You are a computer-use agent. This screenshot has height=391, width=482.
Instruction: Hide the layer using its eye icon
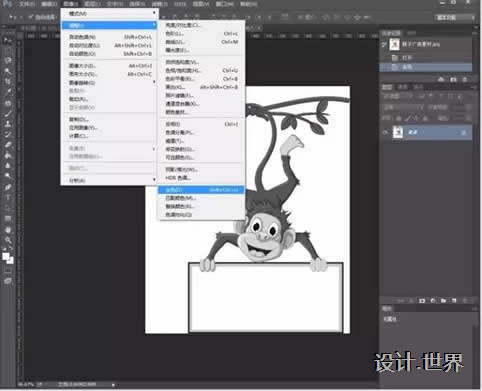385,132
